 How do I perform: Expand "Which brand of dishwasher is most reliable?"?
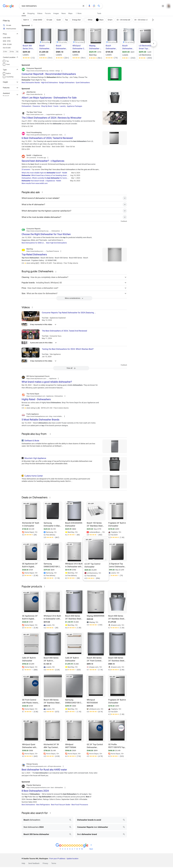(x=74, y=198)
